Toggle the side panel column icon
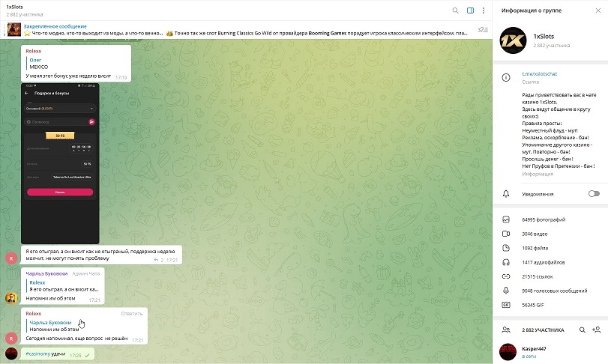This screenshot has height=364, width=608. coord(470,10)
